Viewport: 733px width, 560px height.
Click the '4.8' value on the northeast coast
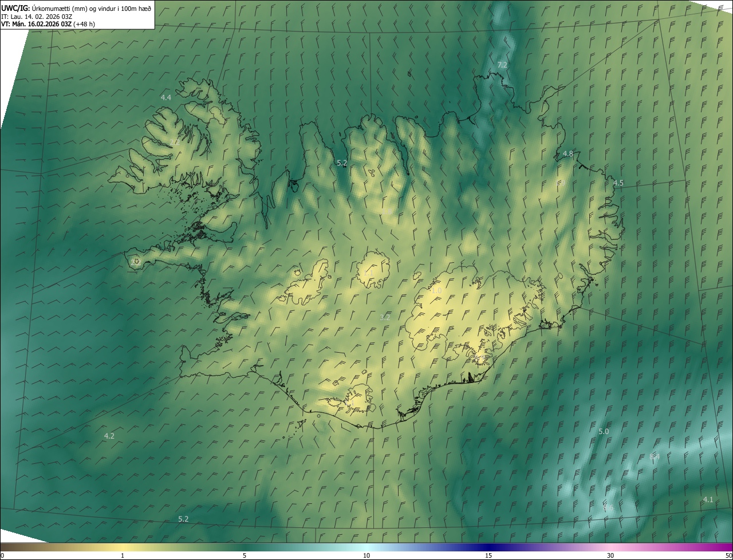click(568, 153)
